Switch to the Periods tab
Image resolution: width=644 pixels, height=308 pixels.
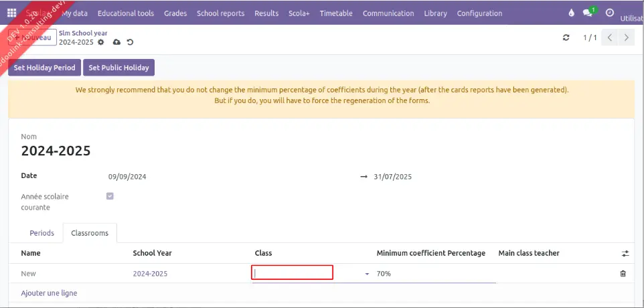42,233
